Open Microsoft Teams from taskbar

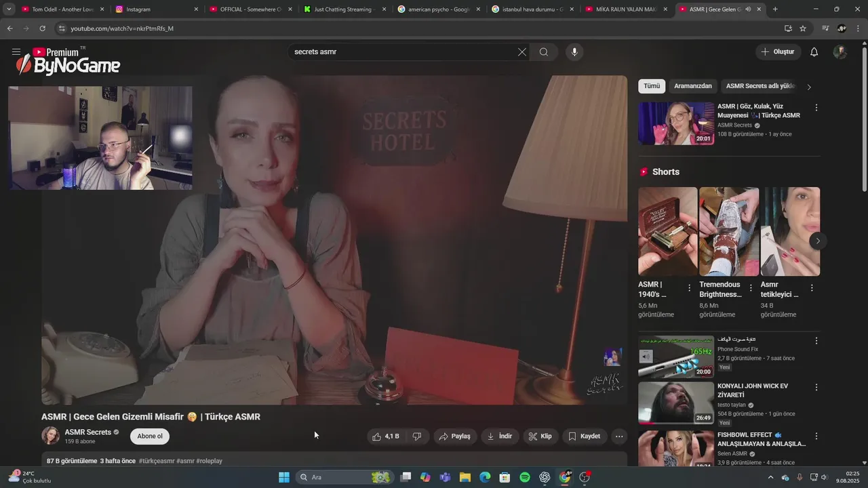[x=446, y=477]
